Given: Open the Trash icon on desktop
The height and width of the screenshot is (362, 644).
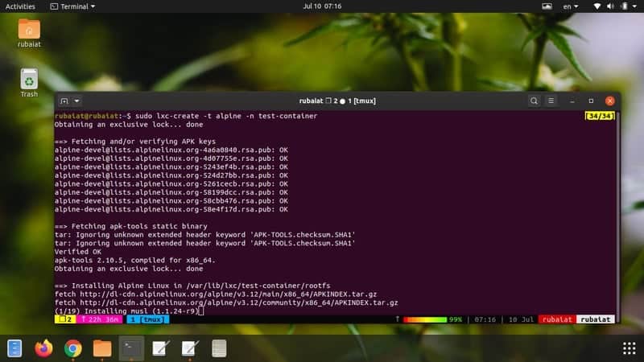Looking at the screenshot, I should pyautogui.click(x=29, y=83).
